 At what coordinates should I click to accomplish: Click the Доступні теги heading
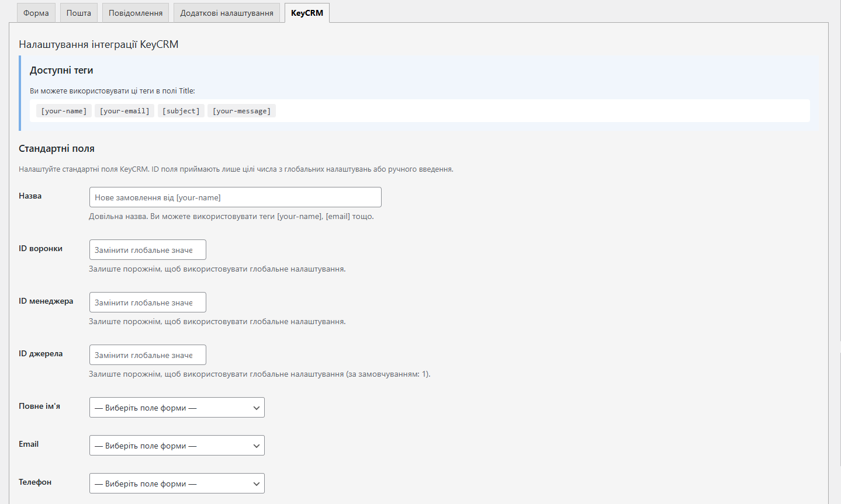tap(61, 70)
